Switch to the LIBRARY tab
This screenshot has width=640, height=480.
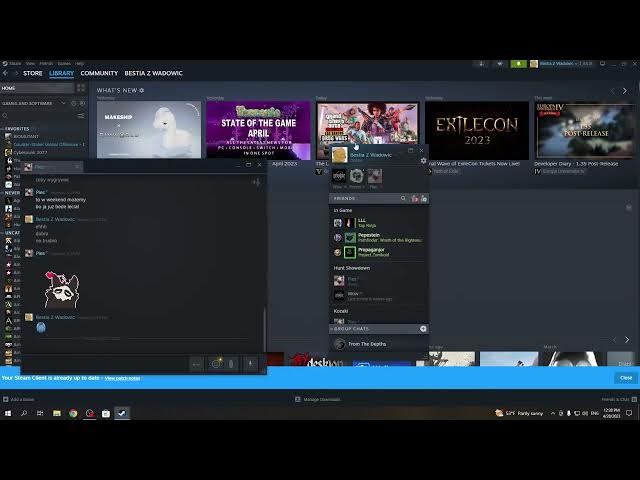click(x=61, y=73)
